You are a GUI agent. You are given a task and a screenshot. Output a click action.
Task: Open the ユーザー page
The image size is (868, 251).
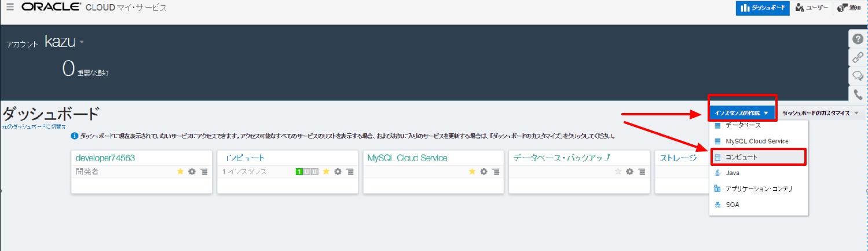811,8
